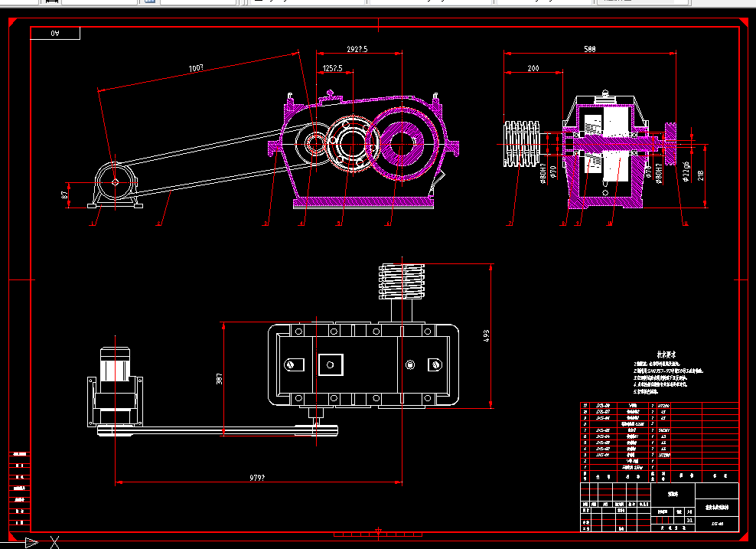Click the grooved pulley in section view
This screenshot has height=549, width=756.
pyautogui.click(x=522, y=144)
